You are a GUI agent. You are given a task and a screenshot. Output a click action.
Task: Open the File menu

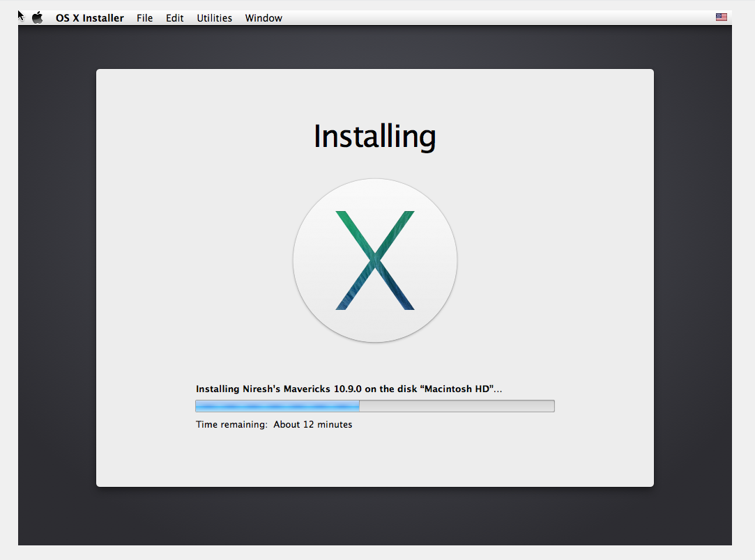[x=144, y=18]
